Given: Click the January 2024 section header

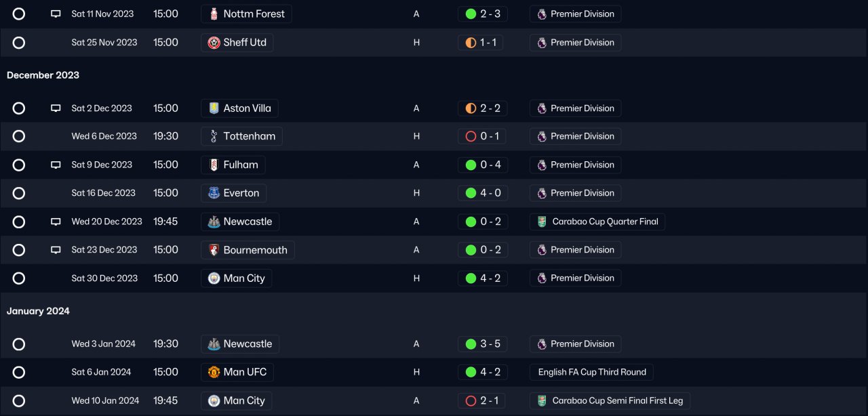Looking at the screenshot, I should tap(38, 311).
